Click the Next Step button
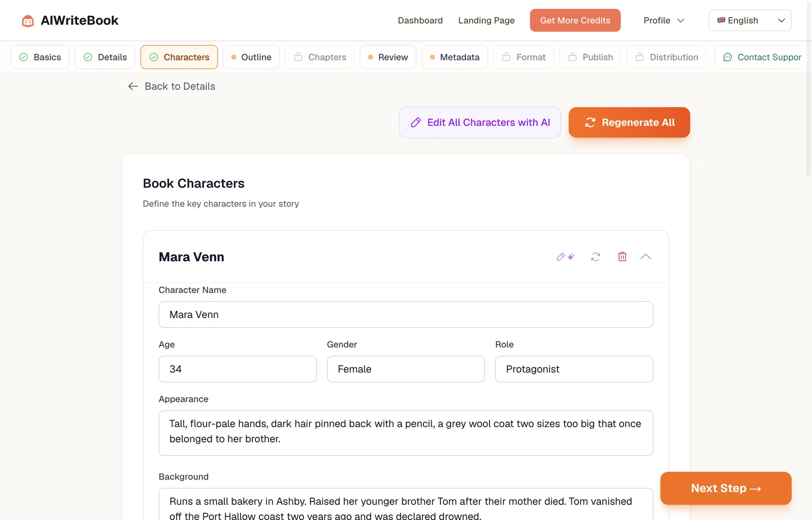The image size is (812, 520). [726, 488]
